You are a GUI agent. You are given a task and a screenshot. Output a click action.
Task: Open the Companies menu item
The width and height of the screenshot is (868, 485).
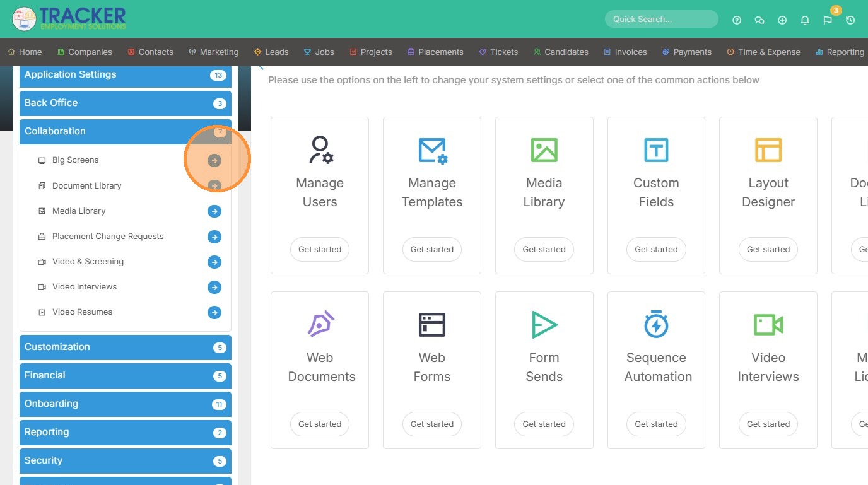coord(85,52)
